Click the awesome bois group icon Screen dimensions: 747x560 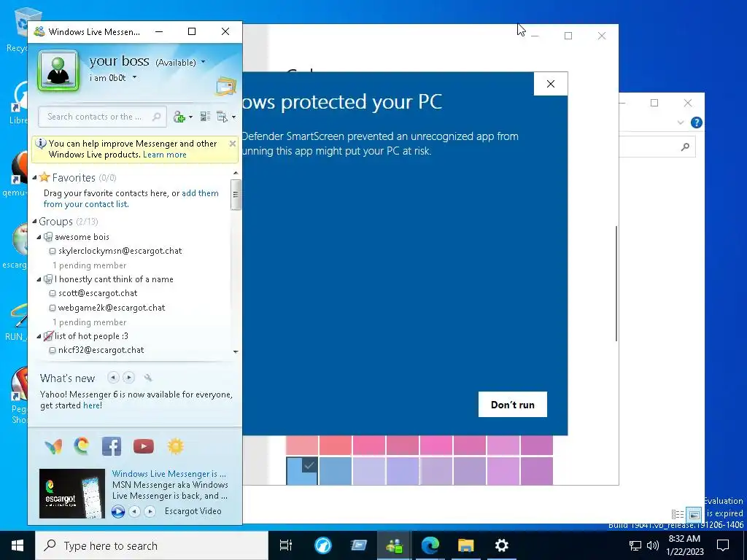coord(48,237)
